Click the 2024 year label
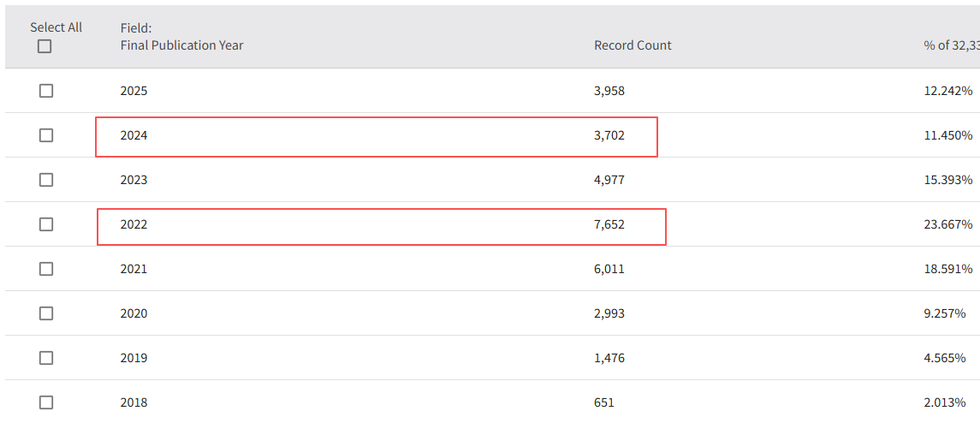 tap(134, 135)
